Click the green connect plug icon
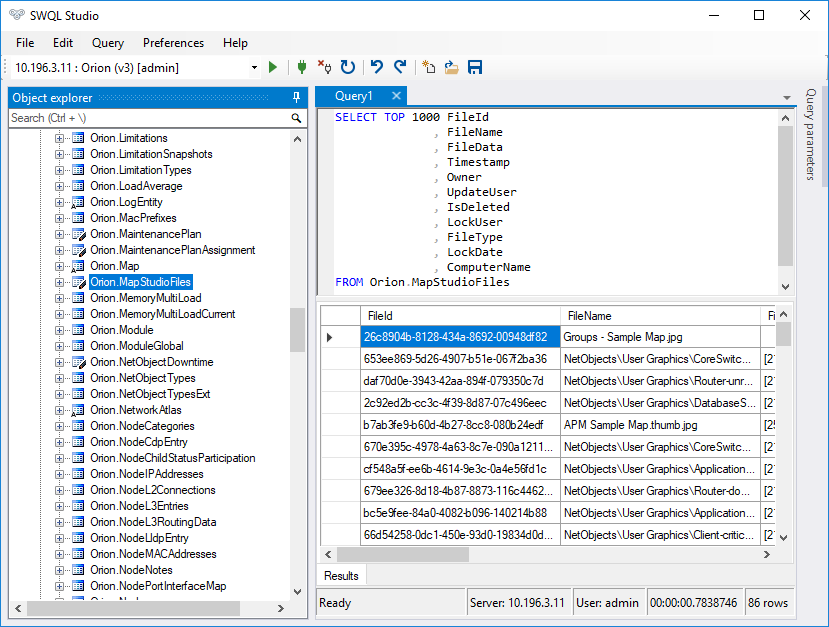The width and height of the screenshot is (829, 627). point(302,67)
